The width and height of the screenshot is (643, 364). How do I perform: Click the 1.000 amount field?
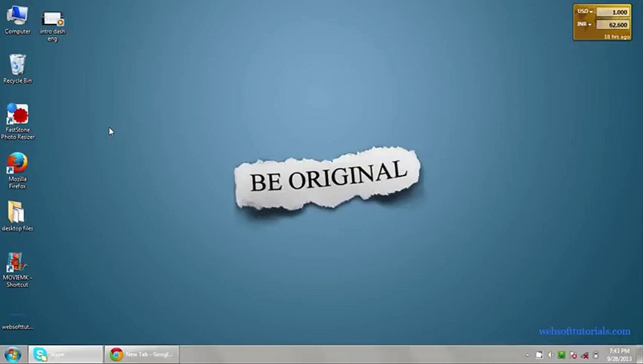click(x=613, y=12)
